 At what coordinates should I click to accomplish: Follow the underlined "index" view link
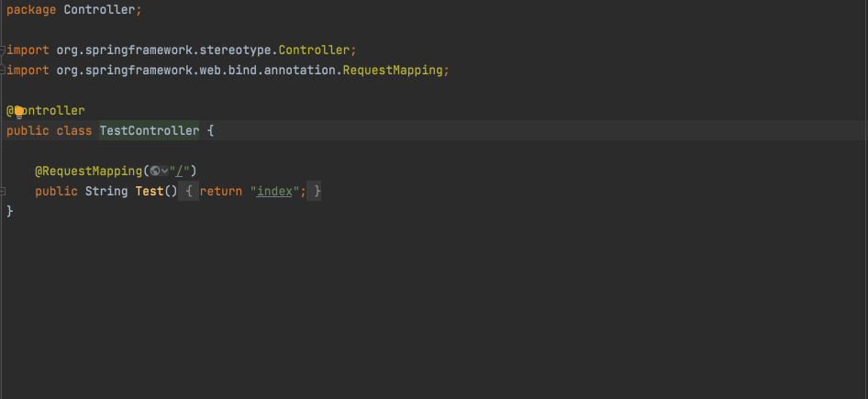274,192
